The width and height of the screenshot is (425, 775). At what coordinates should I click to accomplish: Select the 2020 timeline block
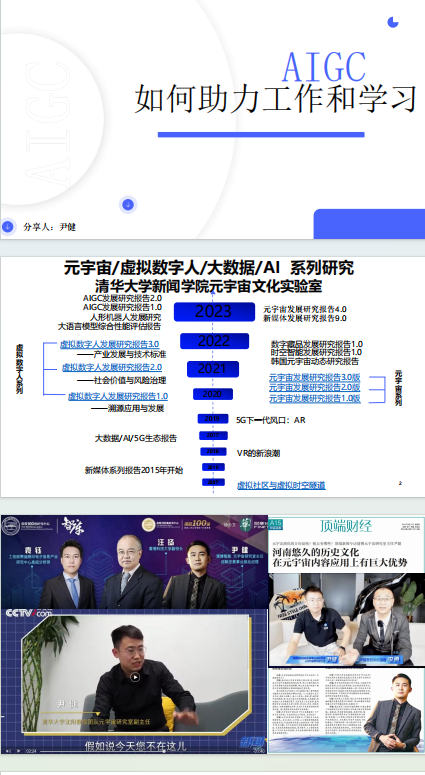(x=212, y=394)
